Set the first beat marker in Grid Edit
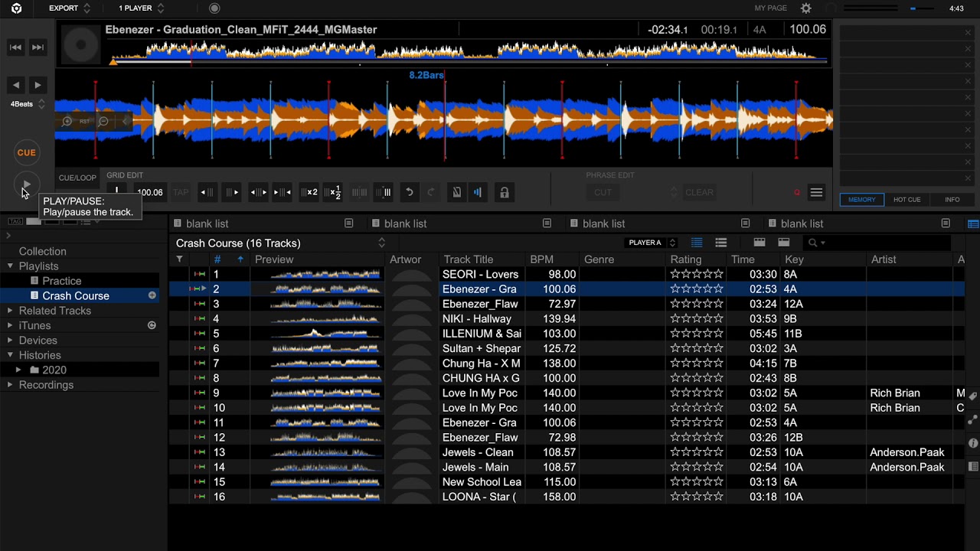This screenshot has height=551, width=980. [117, 191]
